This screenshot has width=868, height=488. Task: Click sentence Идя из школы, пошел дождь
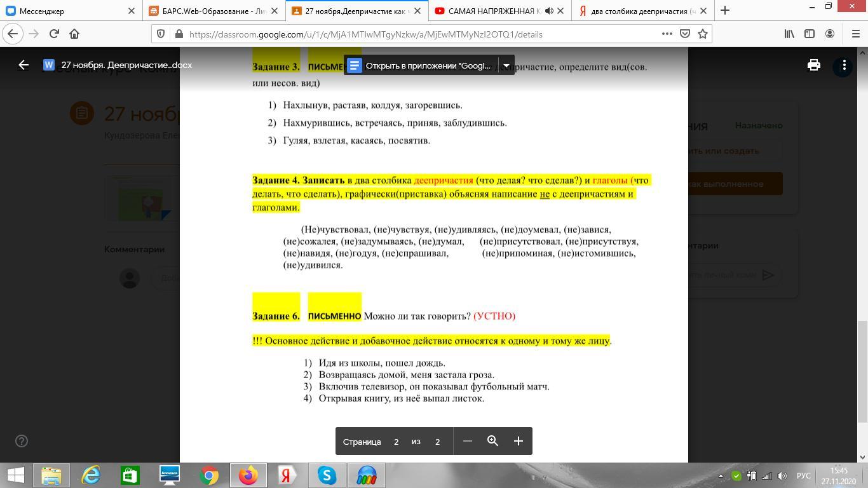(382, 363)
